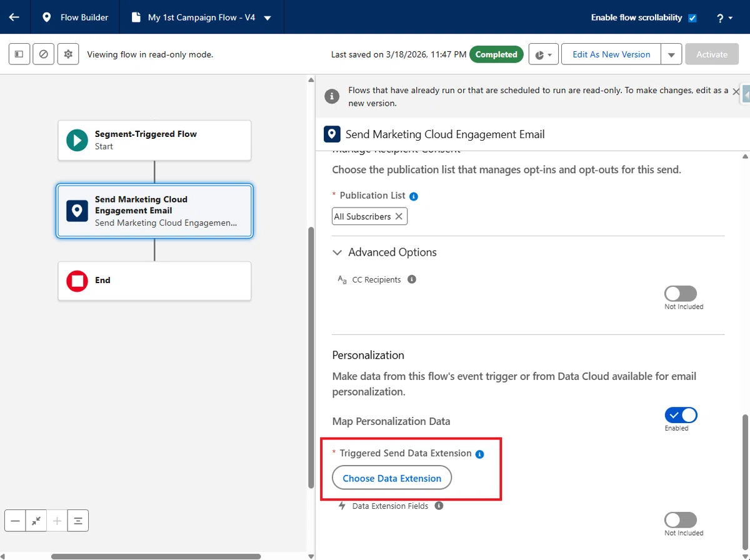
Task: Click the fit-to-view collapse arrows icon
Action: (x=36, y=521)
